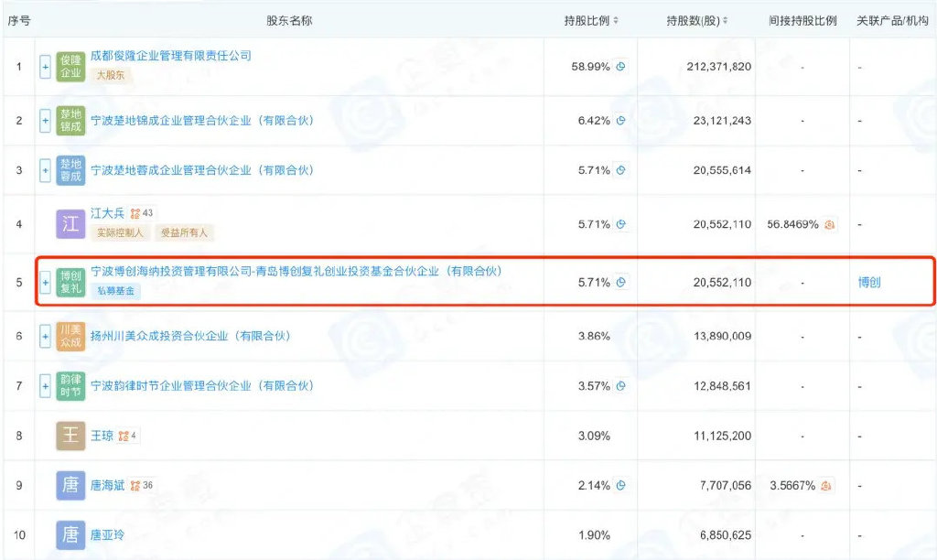Image resolution: width=937 pixels, height=560 pixels.
Task: Open 江大兵 profile link
Action: (x=108, y=213)
